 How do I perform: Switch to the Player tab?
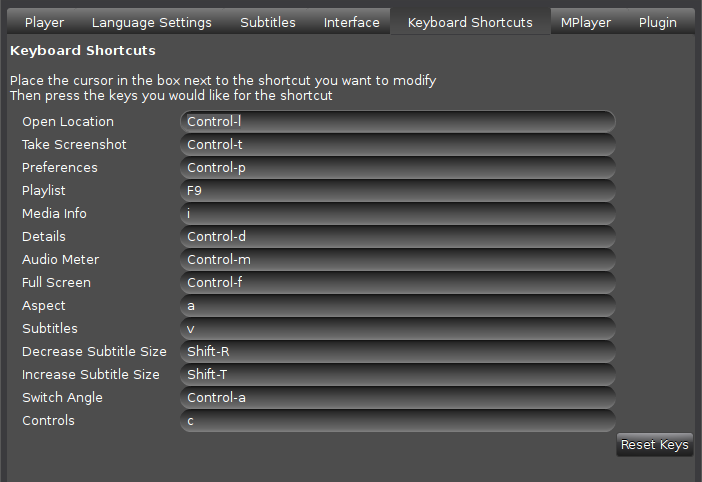coord(44,22)
